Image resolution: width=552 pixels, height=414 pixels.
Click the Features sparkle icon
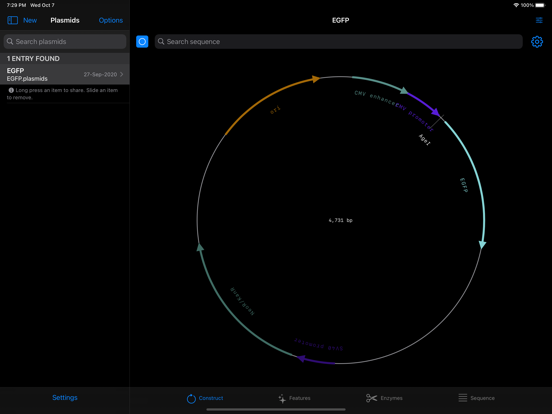coord(282,398)
